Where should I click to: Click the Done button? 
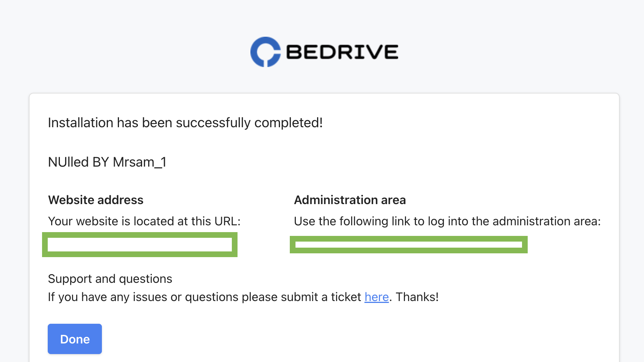click(x=75, y=339)
